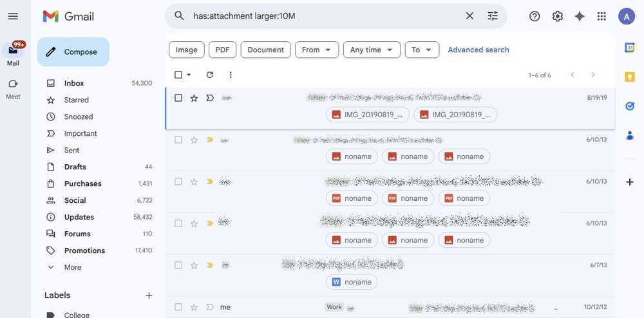
Task: Open Advanced search link
Action: [478, 50]
